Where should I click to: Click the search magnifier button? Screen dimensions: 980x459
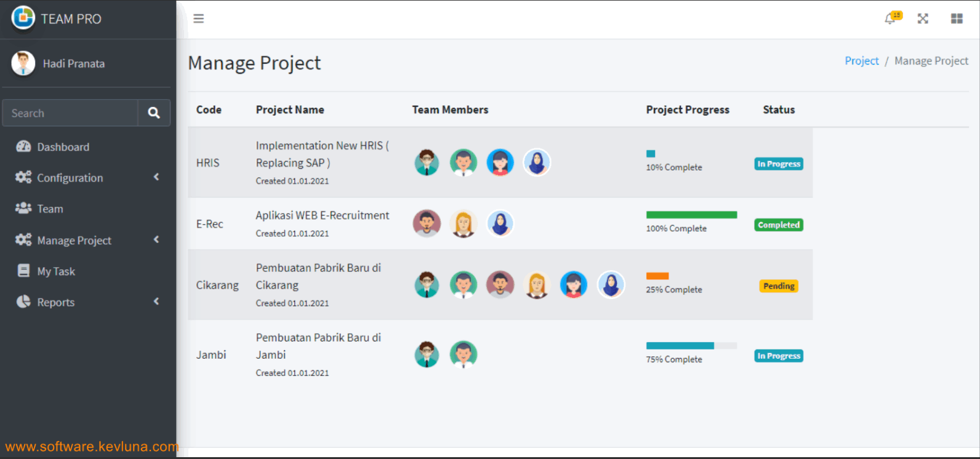(154, 113)
